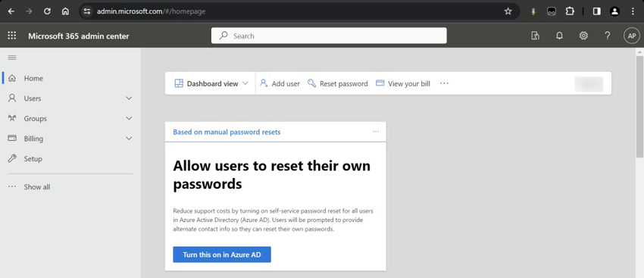Go forward in the browser
The height and width of the screenshot is (278, 644).
click(x=29, y=11)
